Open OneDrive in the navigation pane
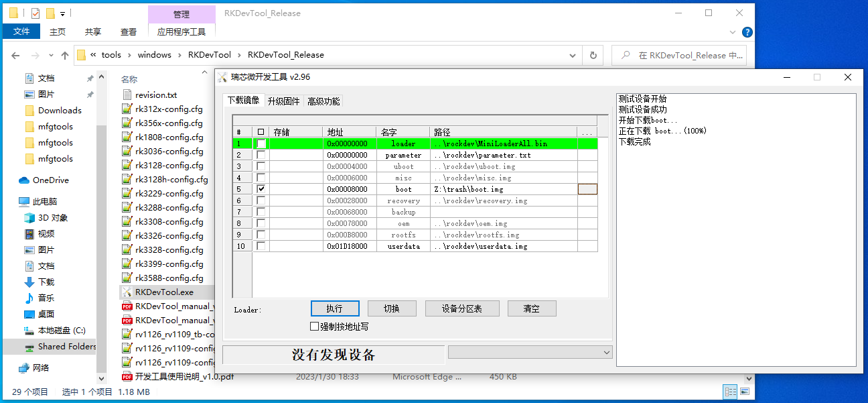 50,180
